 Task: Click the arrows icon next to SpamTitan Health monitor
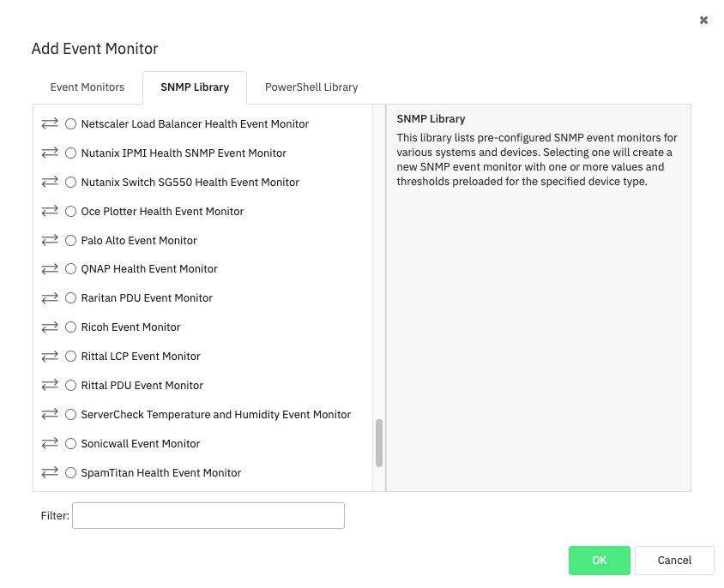(x=50, y=472)
